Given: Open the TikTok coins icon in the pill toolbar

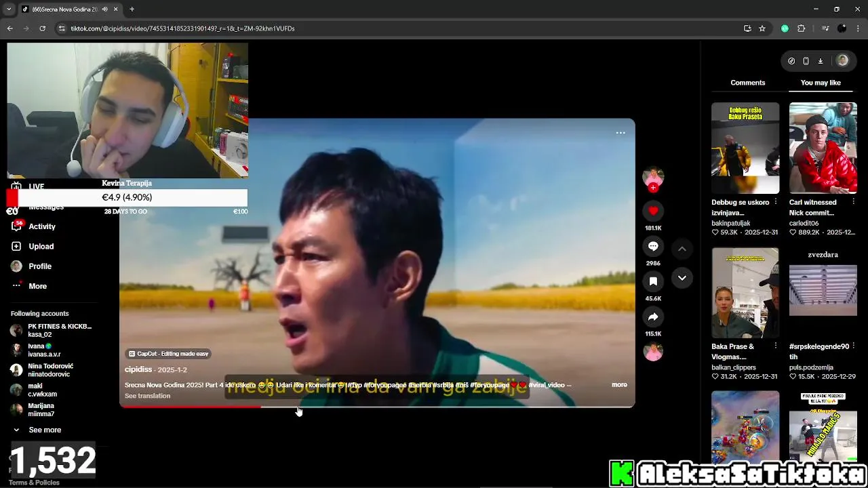Looking at the screenshot, I should 791,61.
